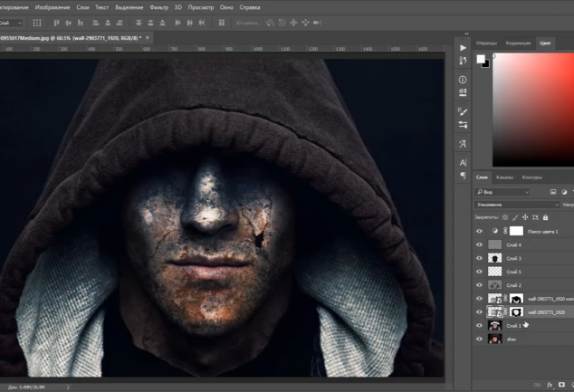Hide the Слой 2 layer
The height and width of the screenshot is (392, 574).
(479, 285)
